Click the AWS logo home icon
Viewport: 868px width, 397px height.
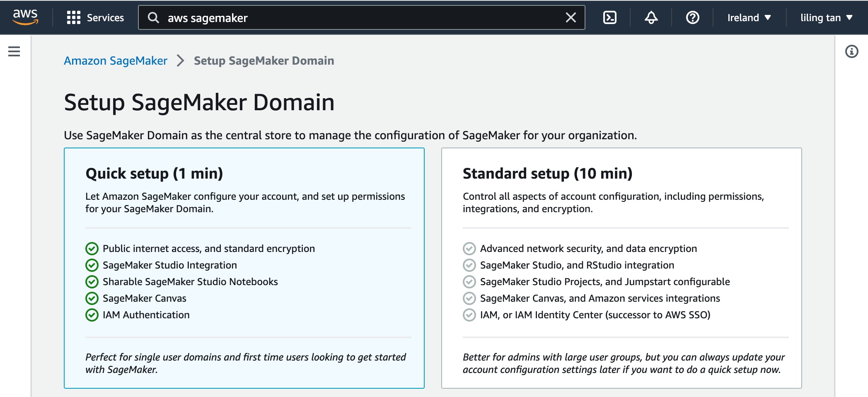tap(25, 17)
